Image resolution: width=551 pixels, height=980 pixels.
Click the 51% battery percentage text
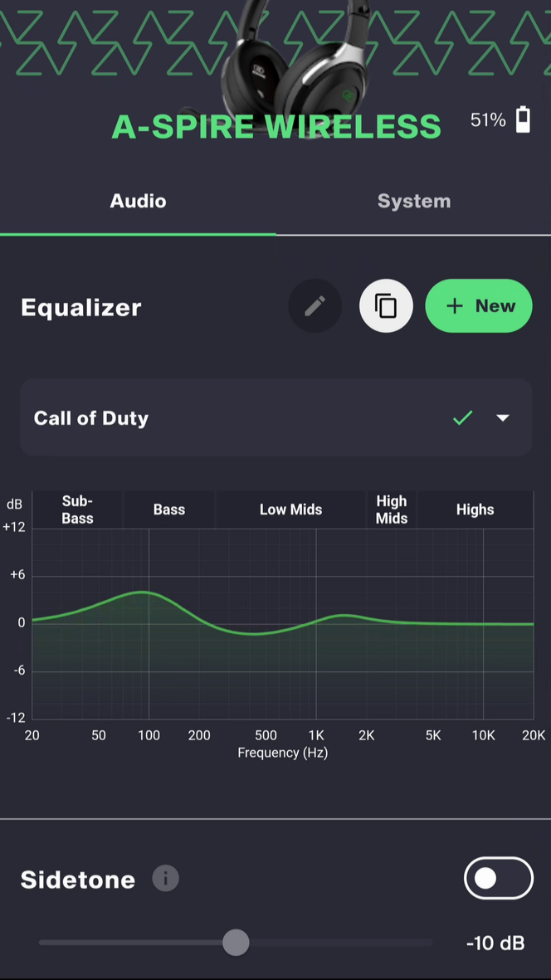(488, 120)
